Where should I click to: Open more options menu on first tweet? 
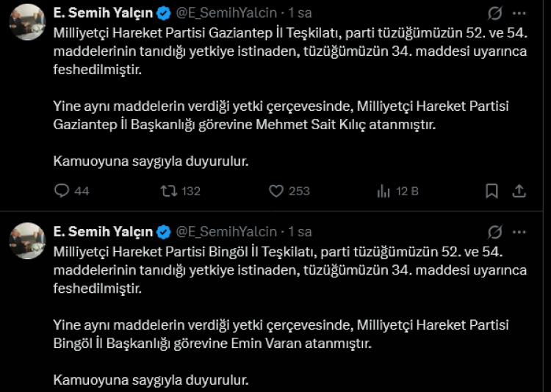pyautogui.click(x=519, y=14)
